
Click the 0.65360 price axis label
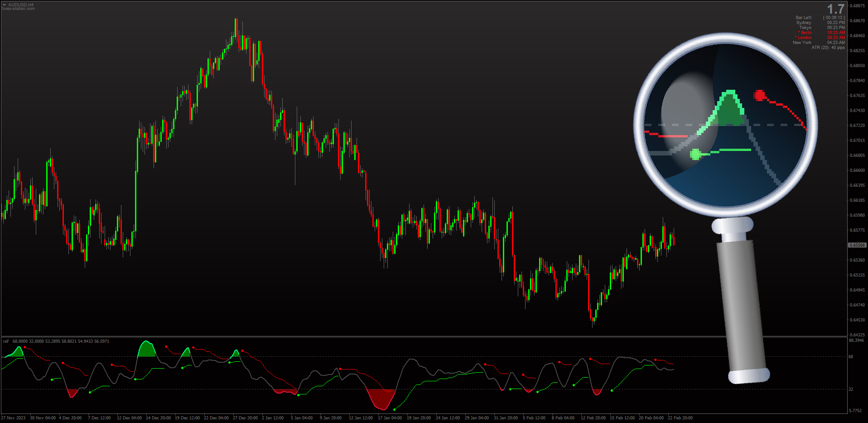pos(857,260)
